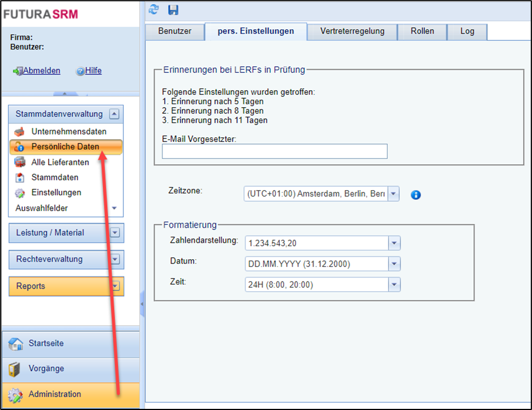
Task: Expand the Leistung / Material section
Action: (115, 233)
